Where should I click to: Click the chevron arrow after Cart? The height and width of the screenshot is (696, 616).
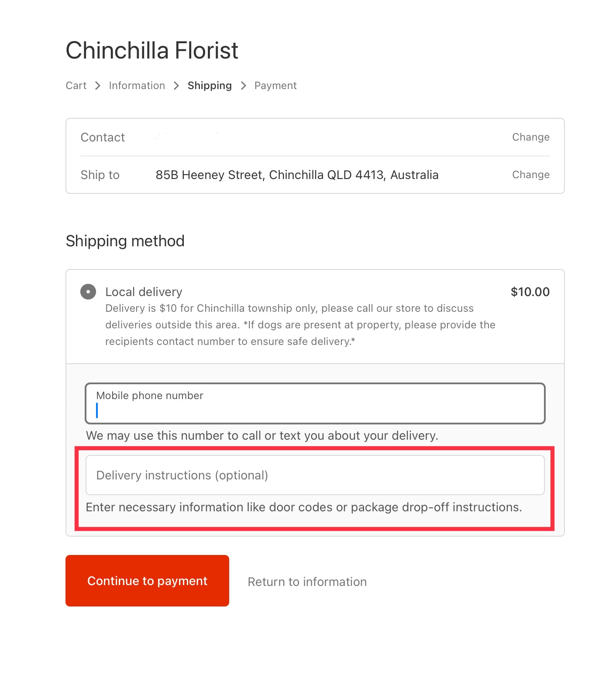pyautogui.click(x=98, y=86)
